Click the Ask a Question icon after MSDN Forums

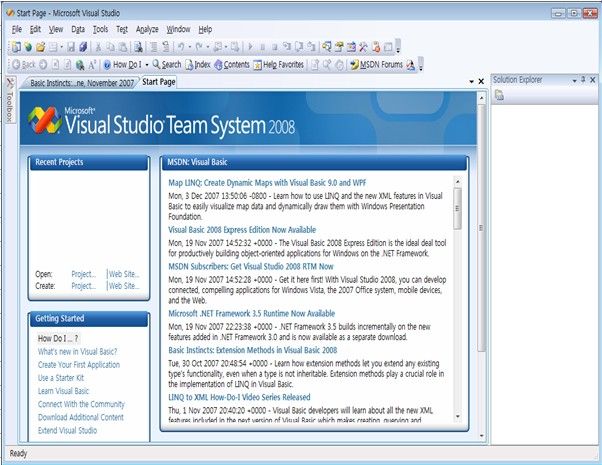410,65
